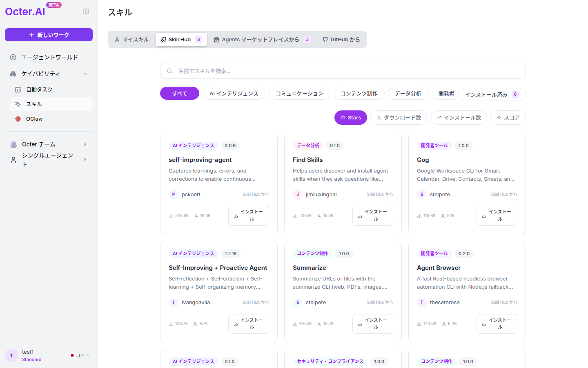Focus the skill name search field
This screenshot has height=368, width=588.
(x=343, y=71)
